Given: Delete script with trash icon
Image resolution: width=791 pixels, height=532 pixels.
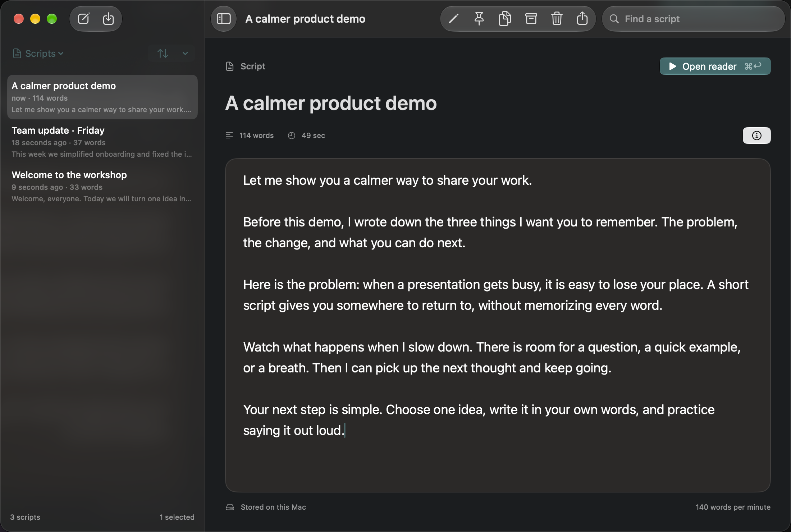Looking at the screenshot, I should pyautogui.click(x=557, y=19).
